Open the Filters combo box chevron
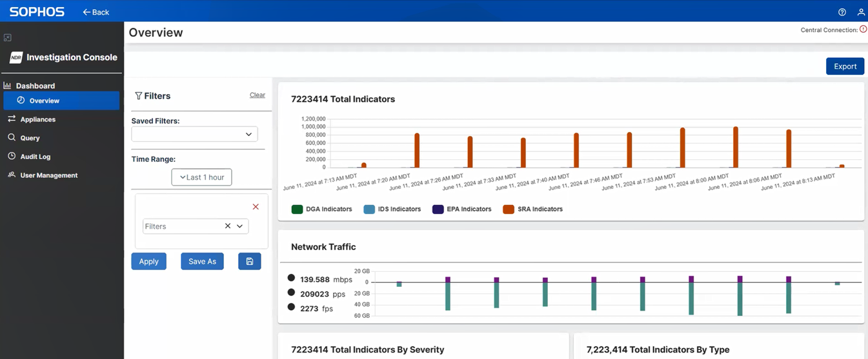Screen dimensions: 868x359 (x=240, y=226)
